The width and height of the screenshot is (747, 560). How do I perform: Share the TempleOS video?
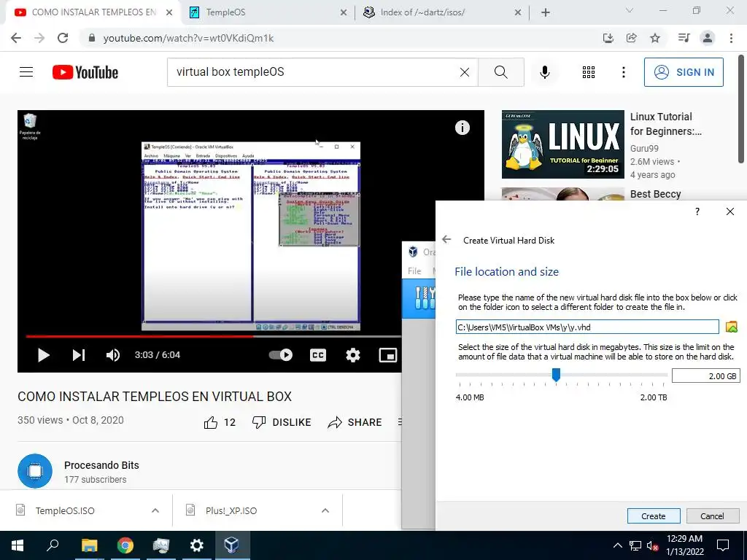pyautogui.click(x=355, y=422)
